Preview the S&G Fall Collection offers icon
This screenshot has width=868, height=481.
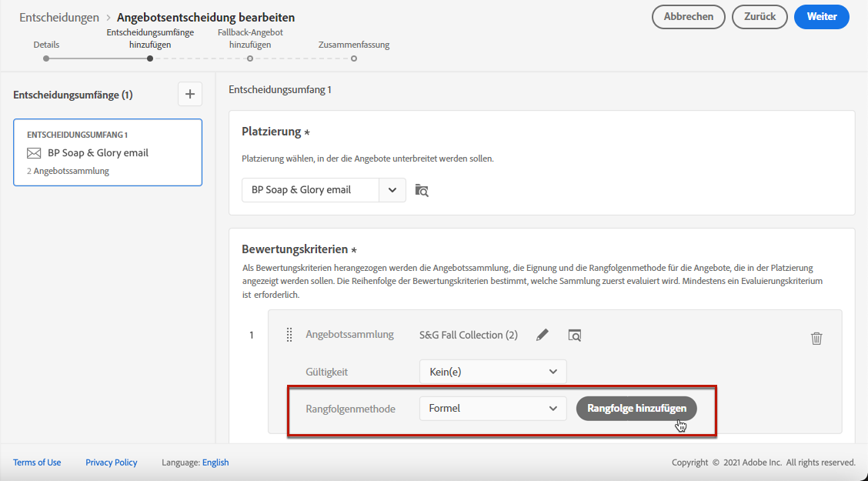pyautogui.click(x=575, y=335)
